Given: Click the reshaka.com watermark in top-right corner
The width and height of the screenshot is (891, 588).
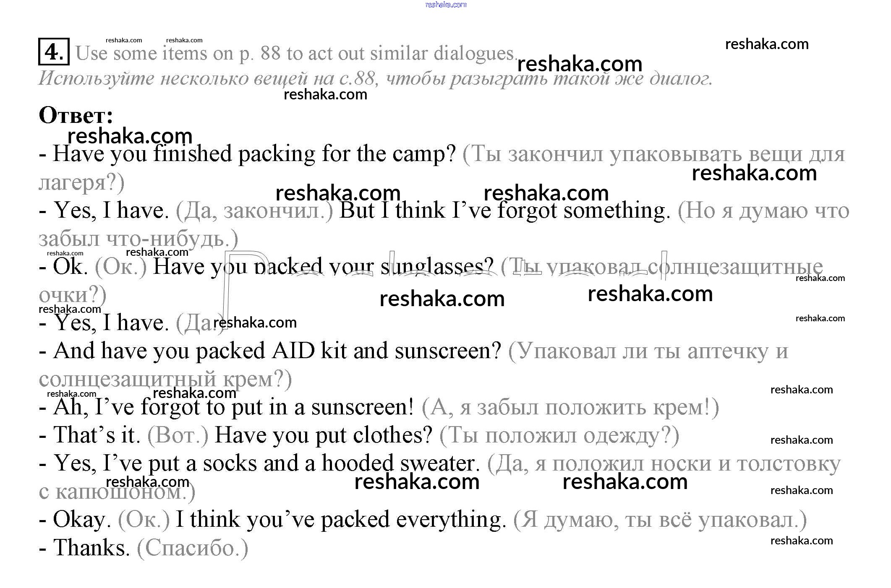Looking at the screenshot, I should pos(767,44).
